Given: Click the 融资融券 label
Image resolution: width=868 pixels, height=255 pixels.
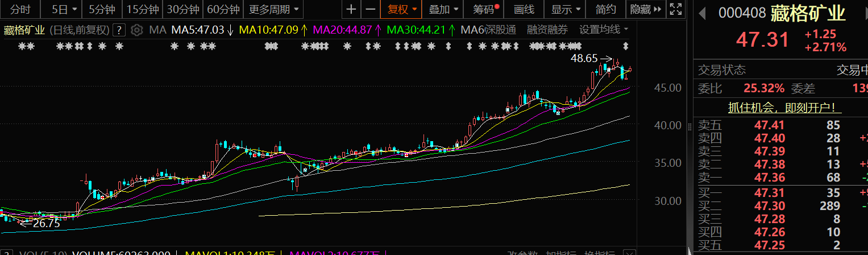Looking at the screenshot, I should tap(547, 30).
